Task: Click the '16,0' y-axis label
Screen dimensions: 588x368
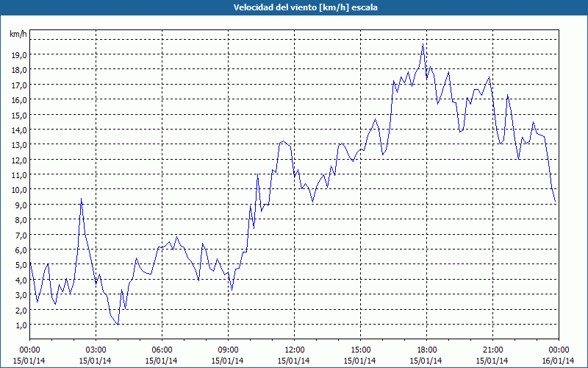Action: coord(19,100)
